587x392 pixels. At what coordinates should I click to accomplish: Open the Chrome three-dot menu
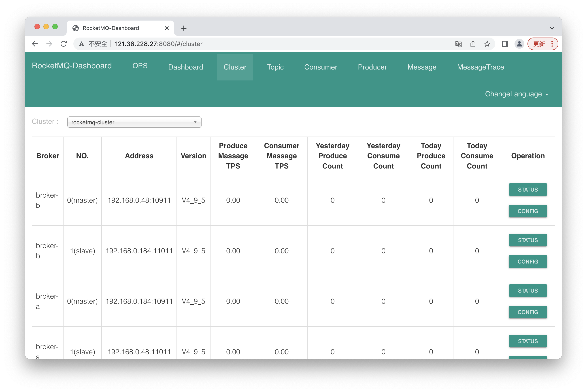click(x=552, y=44)
